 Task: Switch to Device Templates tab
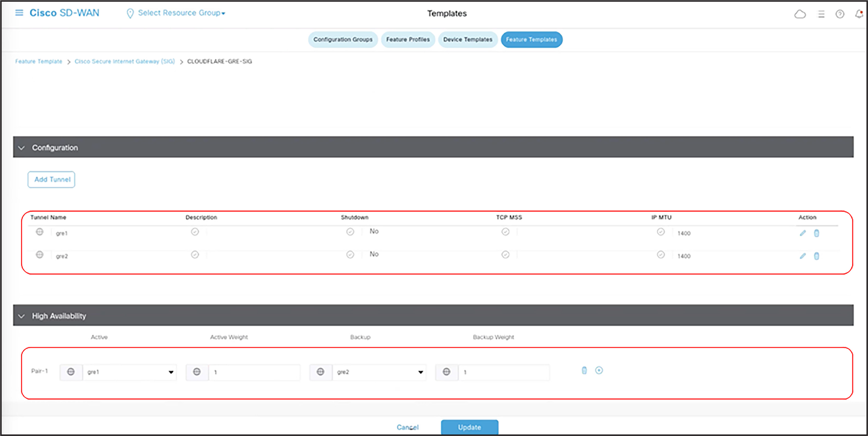[x=468, y=39]
